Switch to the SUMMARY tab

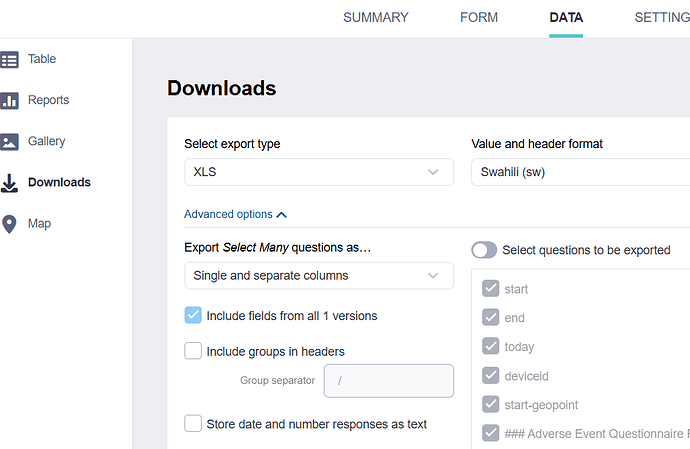tap(376, 18)
